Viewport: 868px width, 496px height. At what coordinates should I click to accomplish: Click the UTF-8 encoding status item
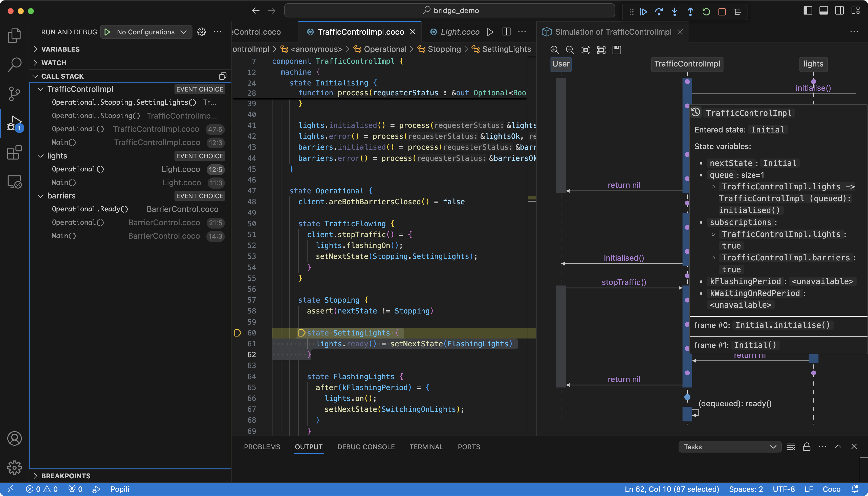(784, 489)
